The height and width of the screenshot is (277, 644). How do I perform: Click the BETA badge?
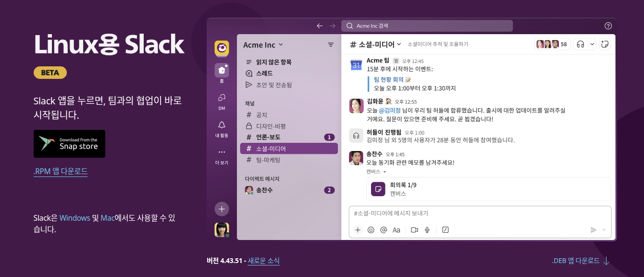[50, 73]
